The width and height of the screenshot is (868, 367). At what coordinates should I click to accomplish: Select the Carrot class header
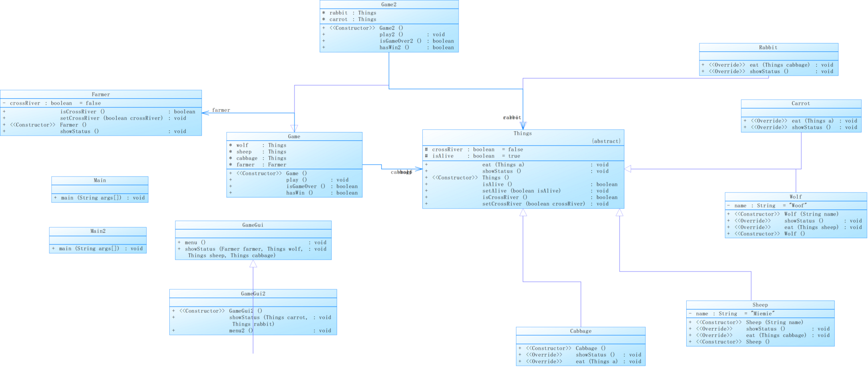click(801, 104)
